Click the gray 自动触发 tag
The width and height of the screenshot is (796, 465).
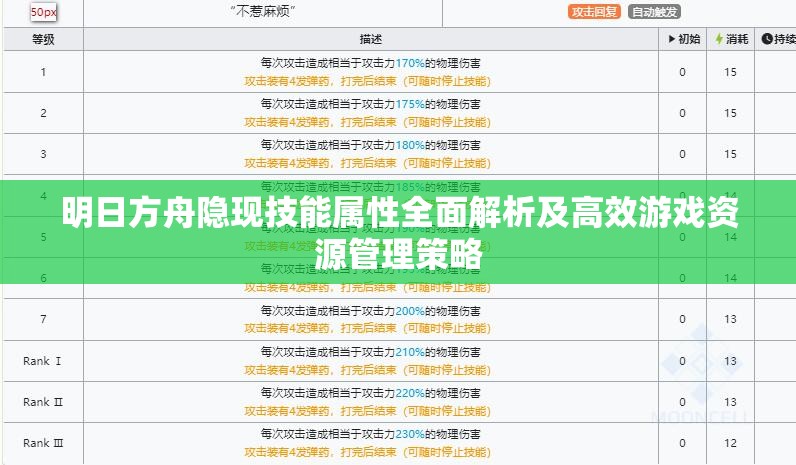click(654, 12)
